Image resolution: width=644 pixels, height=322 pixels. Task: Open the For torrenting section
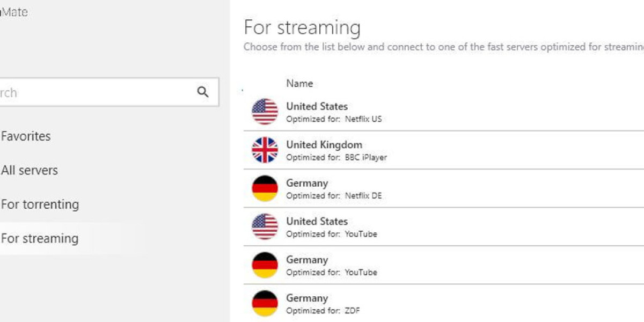pos(40,204)
